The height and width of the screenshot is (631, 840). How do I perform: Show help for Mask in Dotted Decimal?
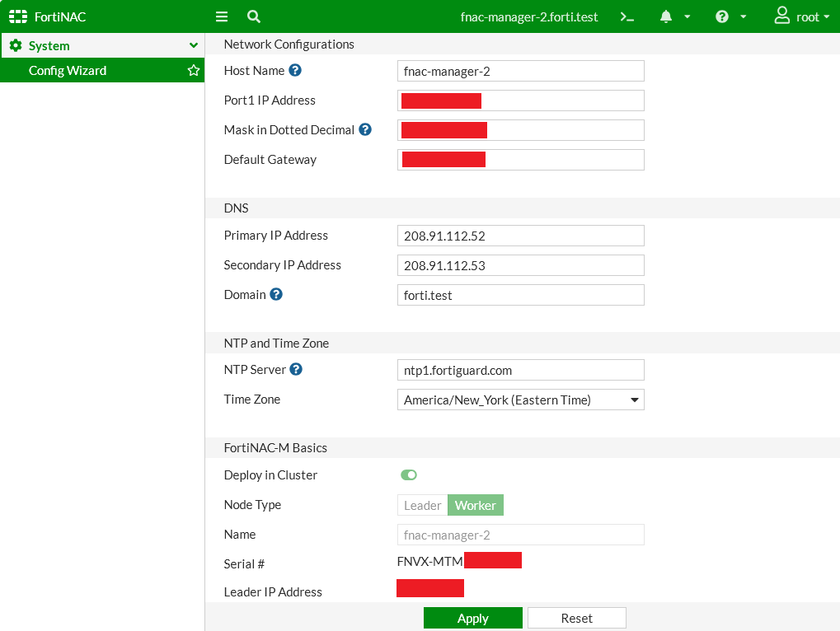click(x=365, y=129)
